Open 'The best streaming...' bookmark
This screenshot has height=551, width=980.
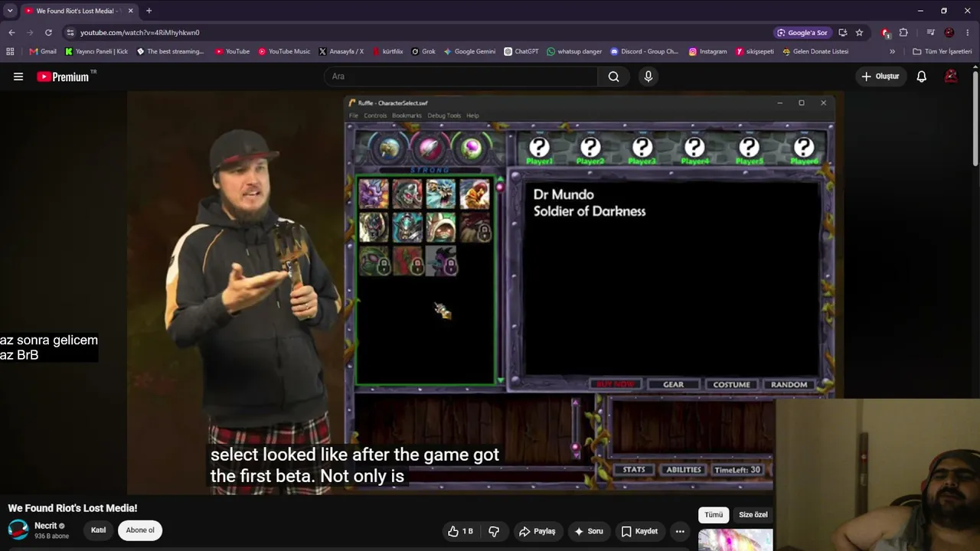170,51
